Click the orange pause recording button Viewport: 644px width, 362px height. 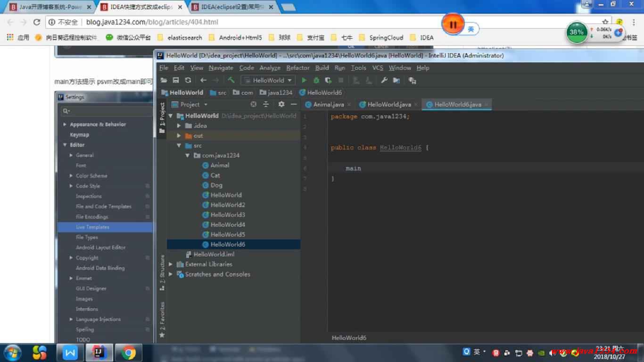(453, 25)
